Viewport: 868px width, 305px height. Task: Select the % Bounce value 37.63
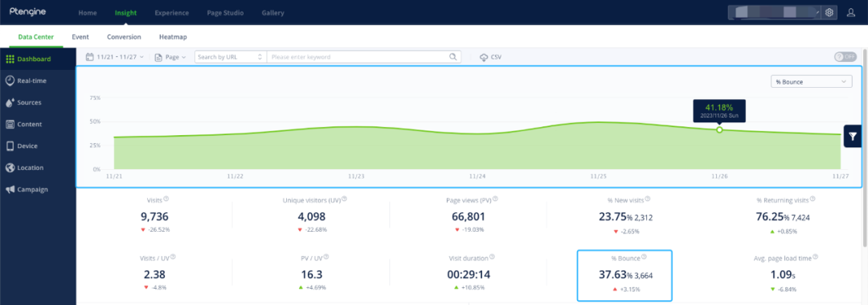(612, 274)
